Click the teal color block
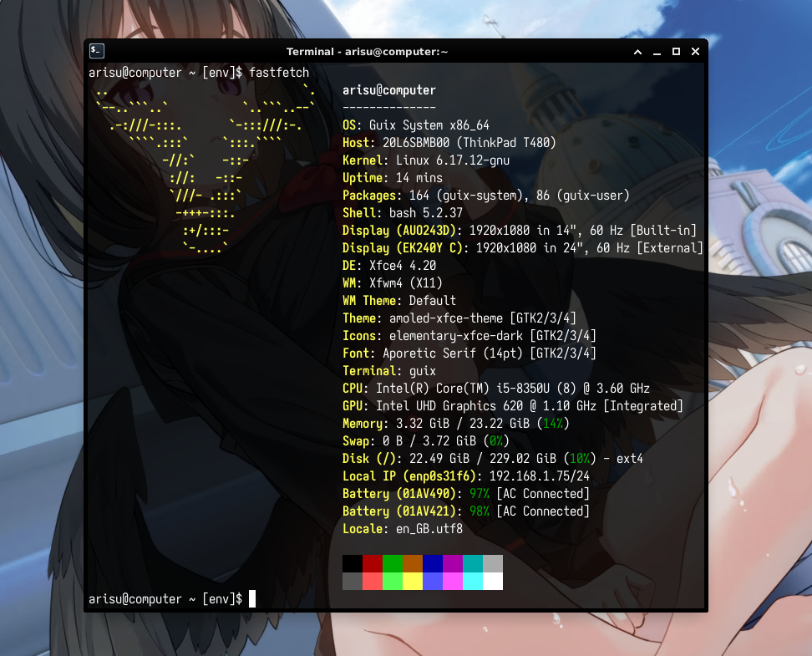The image size is (812, 656). (x=472, y=564)
